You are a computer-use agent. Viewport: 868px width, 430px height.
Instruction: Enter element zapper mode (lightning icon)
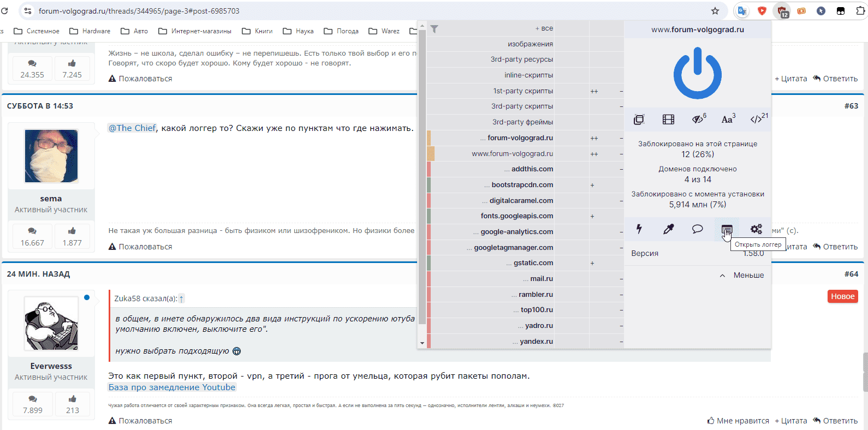(x=639, y=229)
